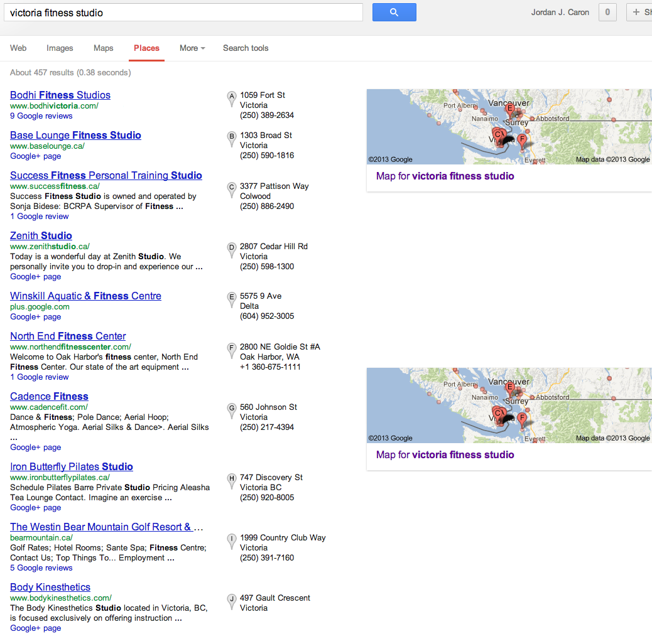Image resolution: width=652 pixels, height=644 pixels.
Task: Click the blue search magnifier button
Action: pos(394,13)
